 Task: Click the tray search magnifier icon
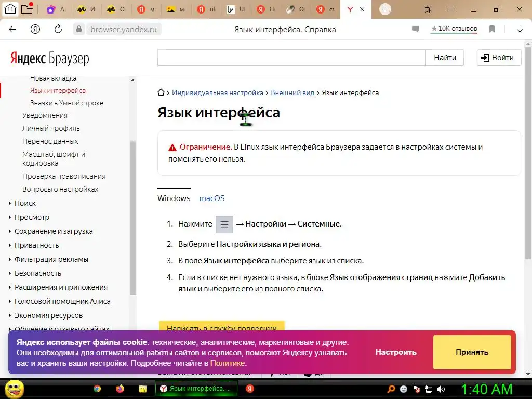(391, 389)
